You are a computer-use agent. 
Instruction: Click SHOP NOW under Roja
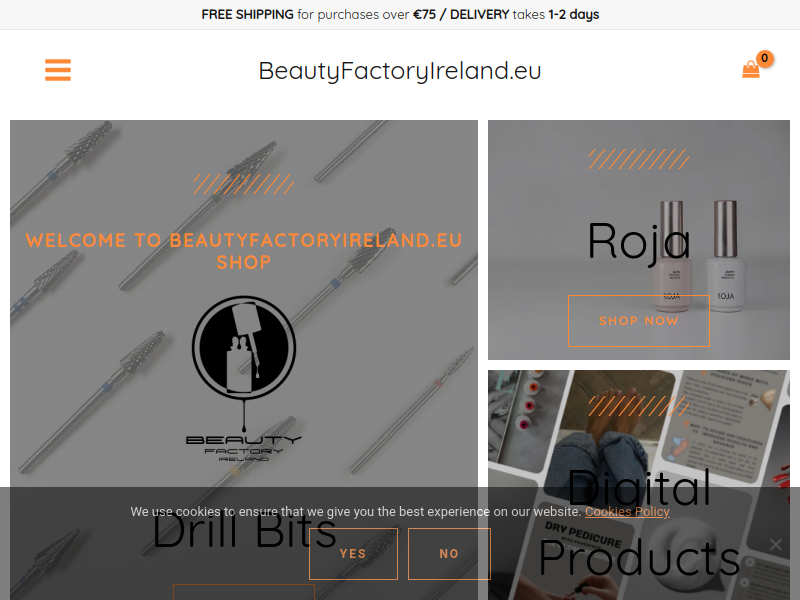click(639, 321)
